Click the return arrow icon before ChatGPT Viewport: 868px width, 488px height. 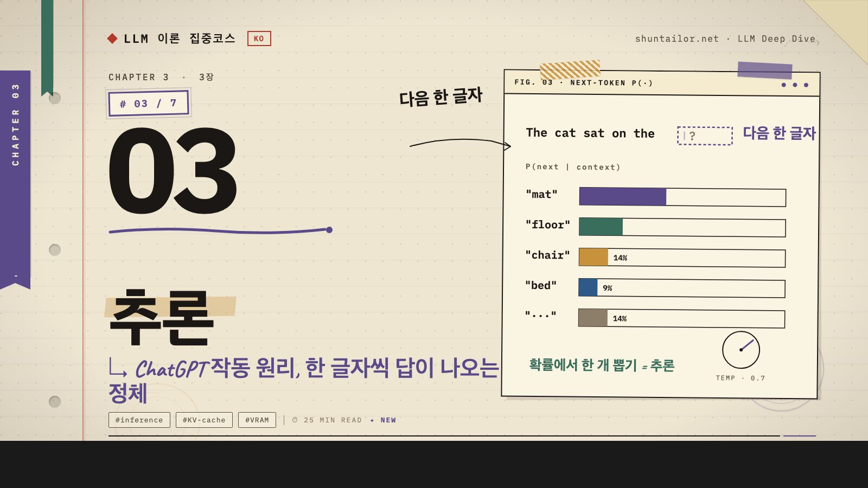click(x=118, y=368)
